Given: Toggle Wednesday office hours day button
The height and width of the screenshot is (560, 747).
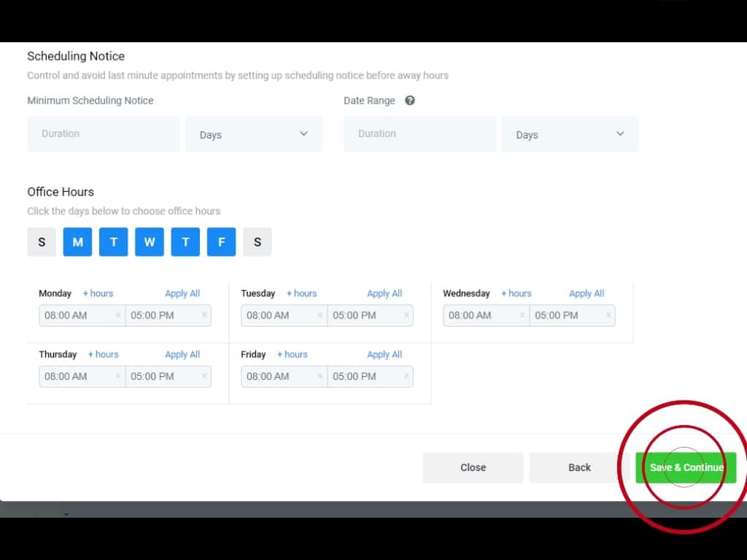Looking at the screenshot, I should 150,242.
